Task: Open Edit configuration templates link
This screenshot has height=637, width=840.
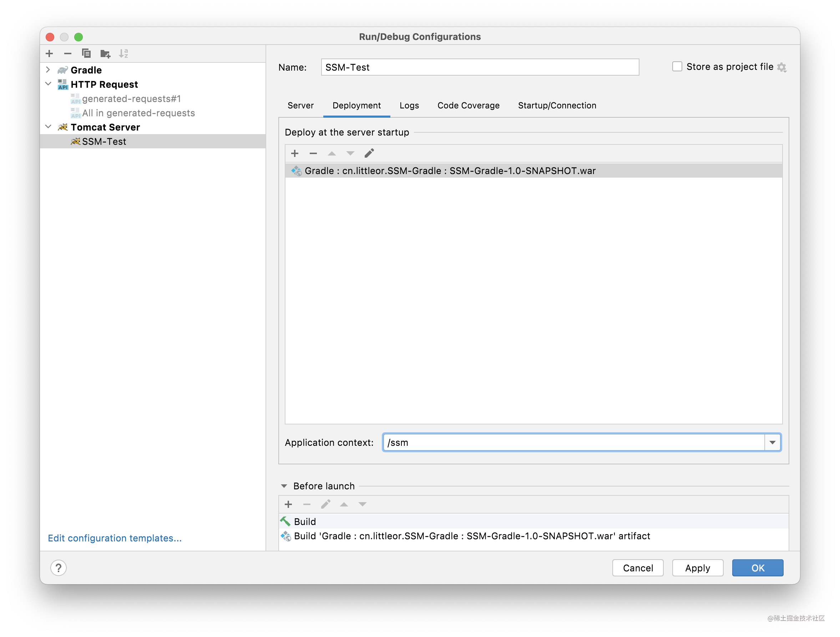Action: 115,538
